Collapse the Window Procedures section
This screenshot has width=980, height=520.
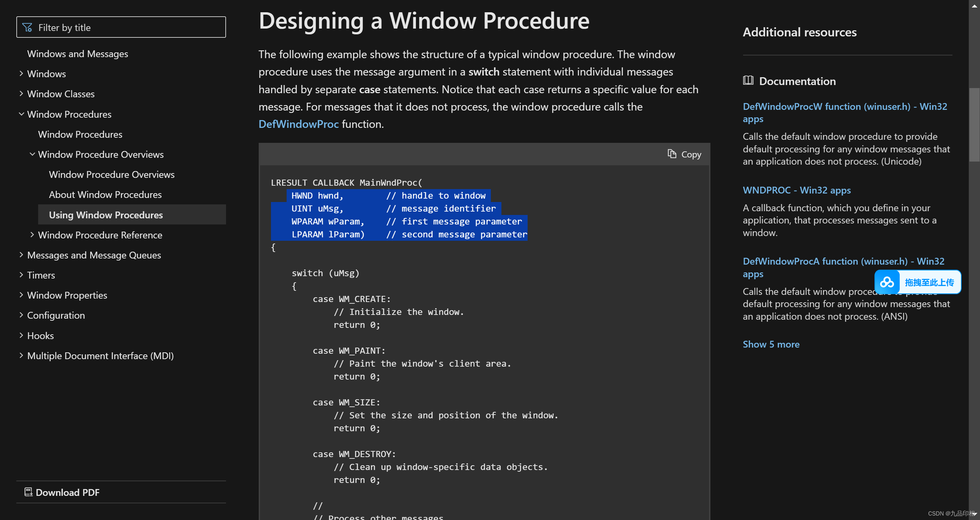(x=21, y=114)
